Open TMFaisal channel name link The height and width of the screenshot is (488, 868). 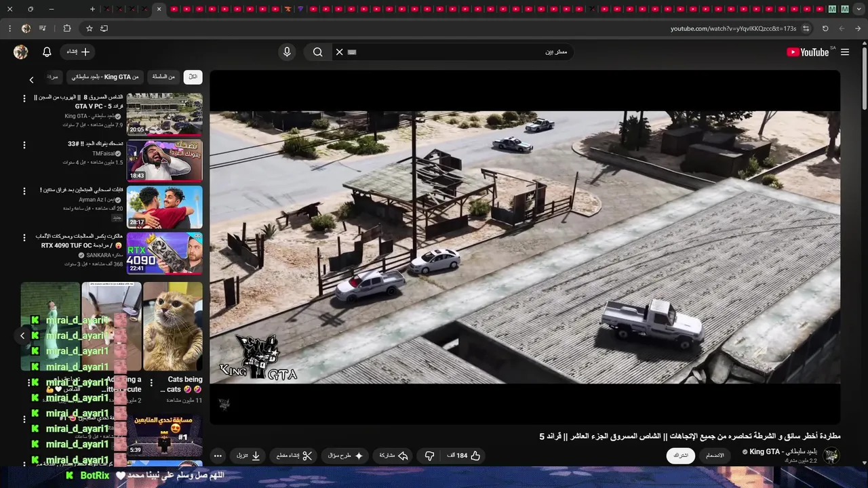[104, 154]
